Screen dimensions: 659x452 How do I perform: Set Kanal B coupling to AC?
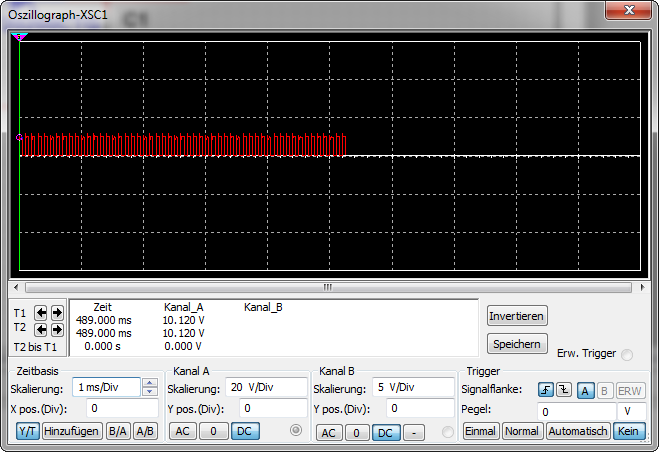pos(329,433)
